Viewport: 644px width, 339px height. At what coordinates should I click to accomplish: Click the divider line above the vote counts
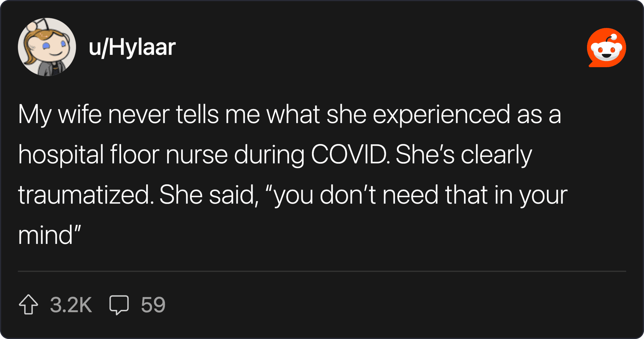(x=322, y=271)
